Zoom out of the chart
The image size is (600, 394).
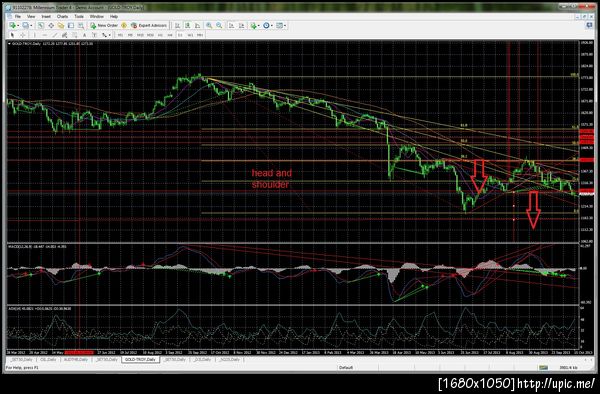tap(219, 25)
